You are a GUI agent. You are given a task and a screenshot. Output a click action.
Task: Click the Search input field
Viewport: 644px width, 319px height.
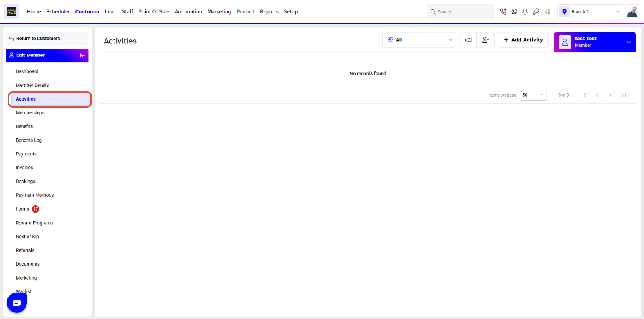(x=460, y=12)
